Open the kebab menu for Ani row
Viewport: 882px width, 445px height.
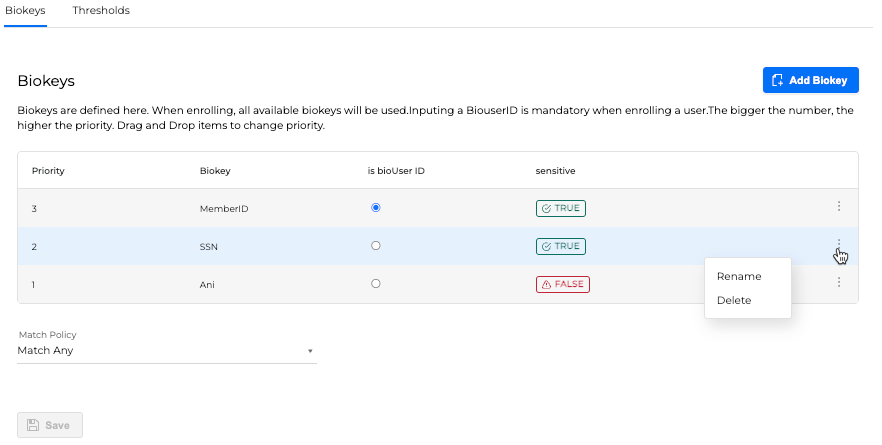tap(838, 283)
